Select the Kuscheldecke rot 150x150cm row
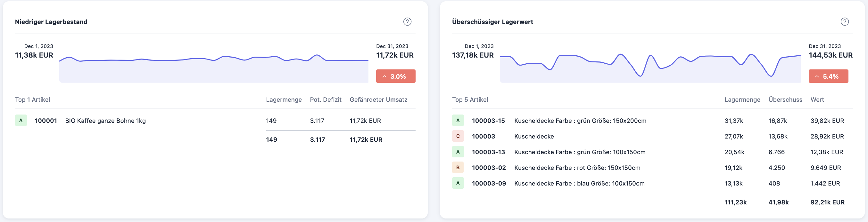This screenshot has height=222, width=868. tap(577, 168)
